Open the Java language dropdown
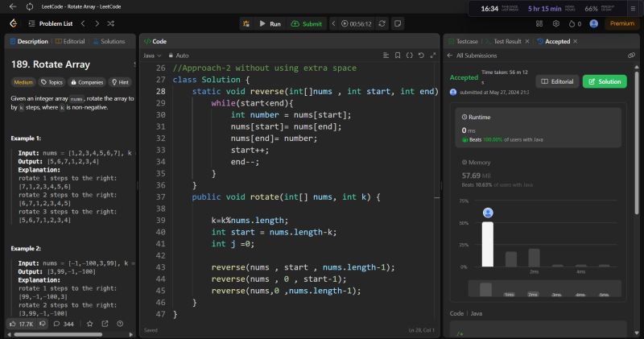 (x=152, y=56)
